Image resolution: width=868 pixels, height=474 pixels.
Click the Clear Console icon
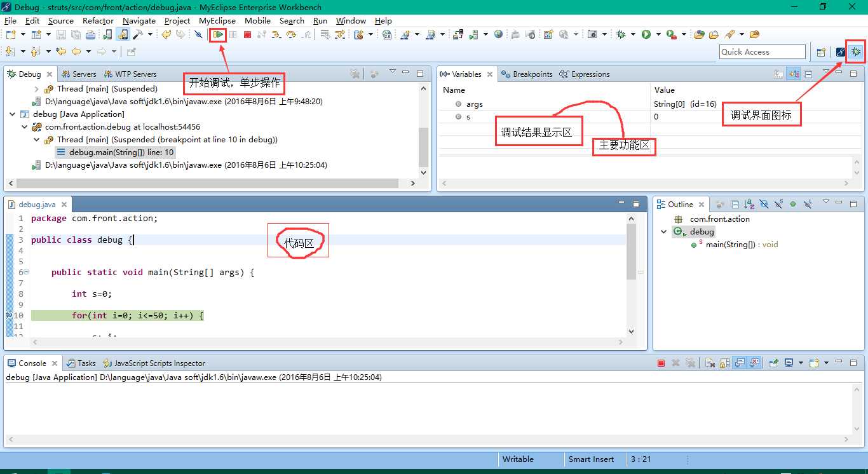(710, 363)
